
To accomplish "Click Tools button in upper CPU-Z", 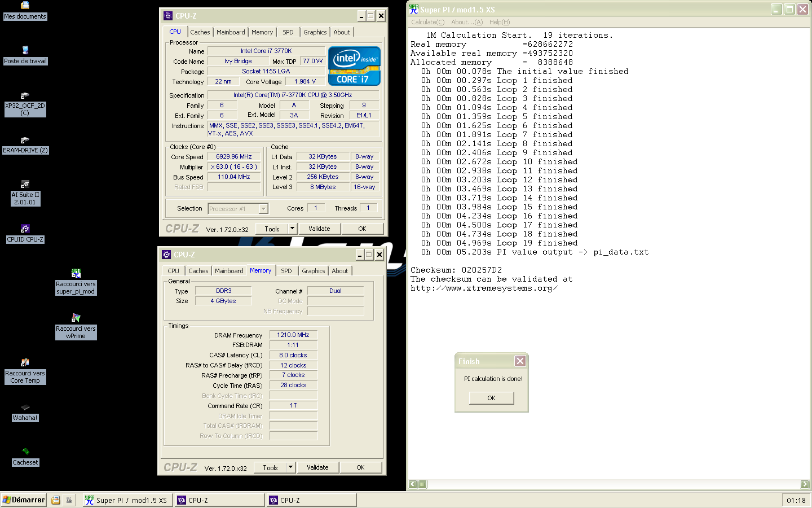I will 272,229.
